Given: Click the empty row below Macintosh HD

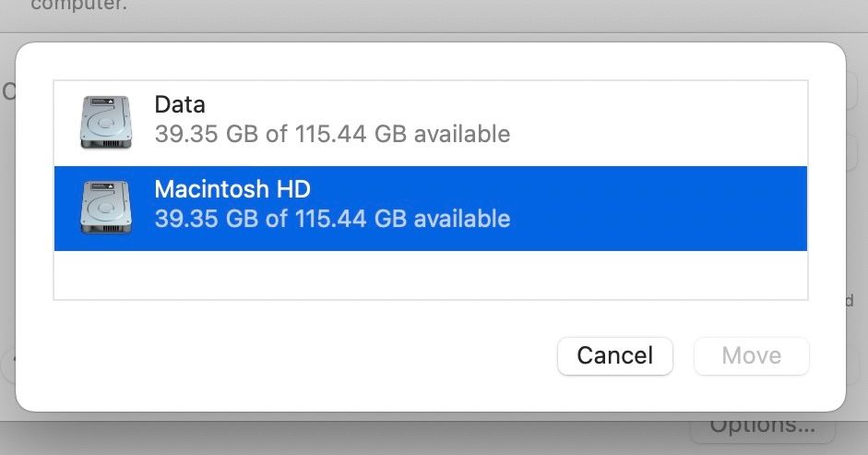Looking at the screenshot, I should tap(430, 275).
